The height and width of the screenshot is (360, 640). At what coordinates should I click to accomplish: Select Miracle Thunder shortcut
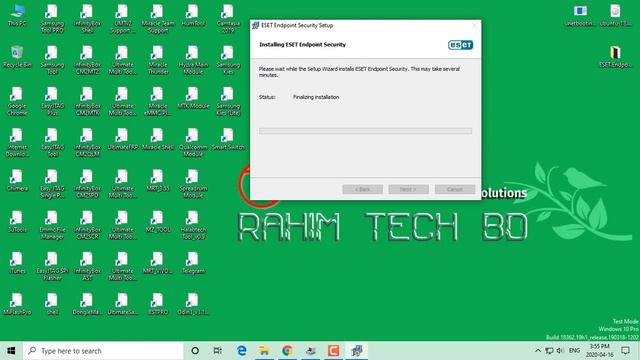(158, 60)
